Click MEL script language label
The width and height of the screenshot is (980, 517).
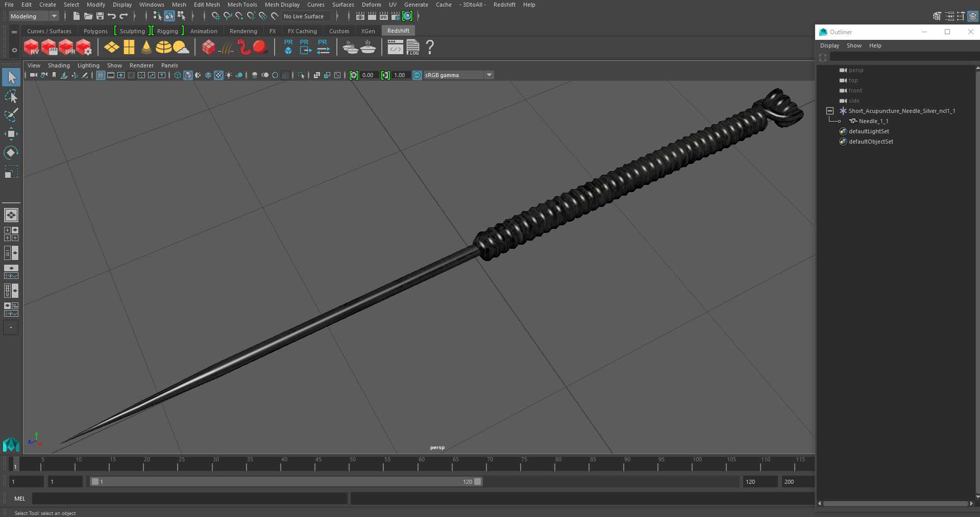coord(19,499)
